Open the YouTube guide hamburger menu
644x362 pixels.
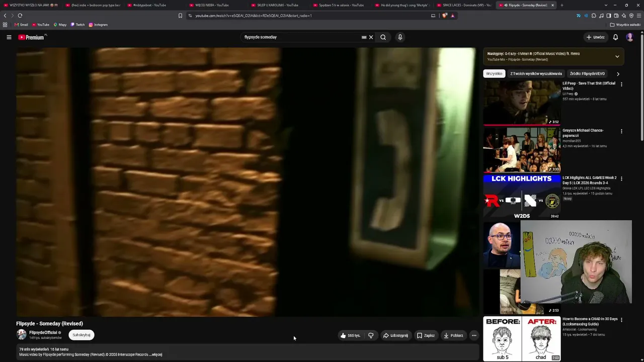pyautogui.click(x=9, y=37)
